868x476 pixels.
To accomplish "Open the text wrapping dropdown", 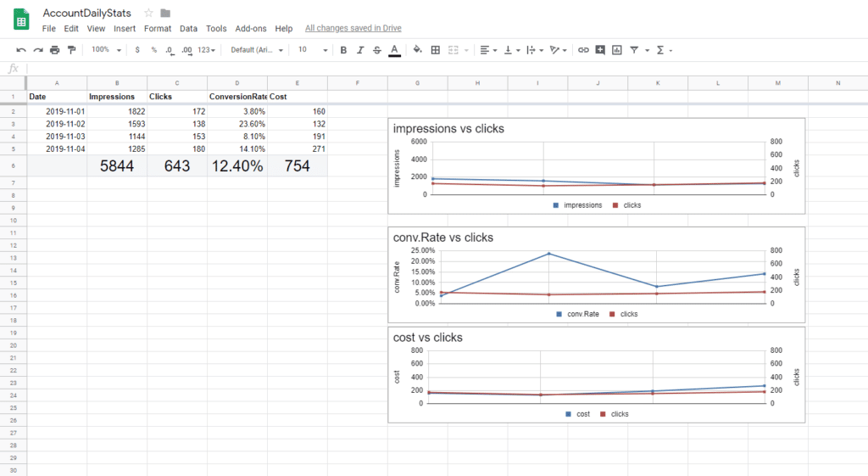I will pos(535,50).
